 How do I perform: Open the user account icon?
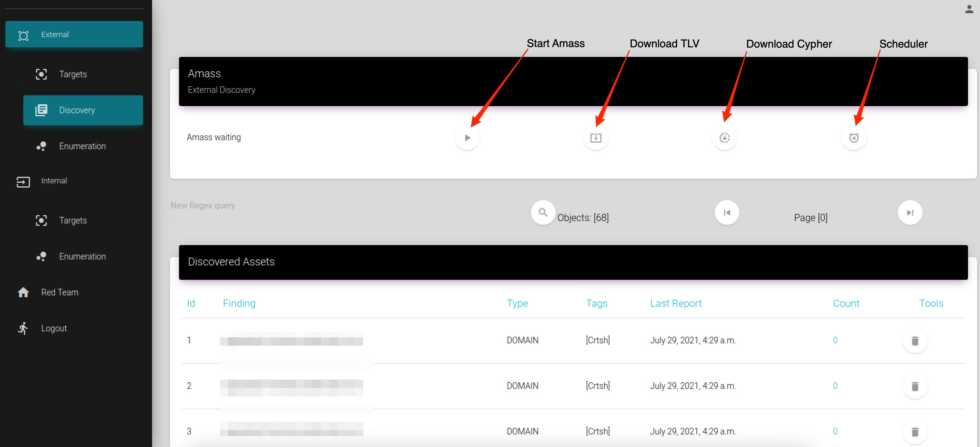(969, 9)
